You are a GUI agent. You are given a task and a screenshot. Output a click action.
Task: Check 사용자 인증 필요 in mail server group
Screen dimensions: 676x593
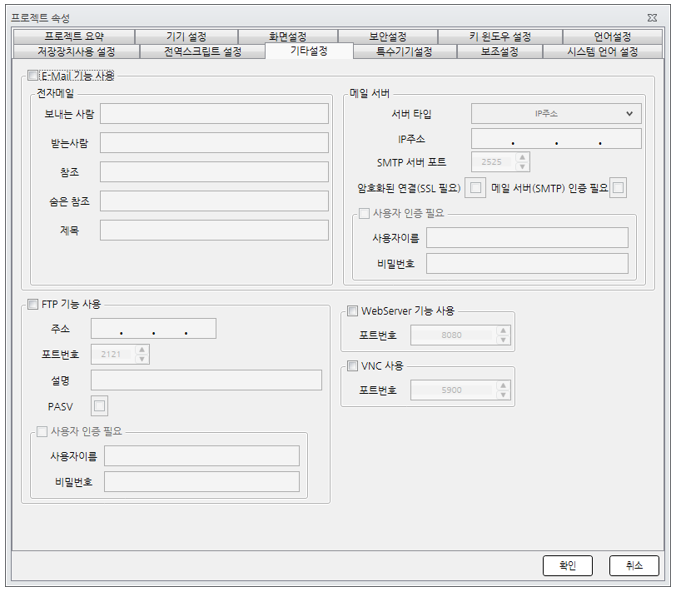(364, 213)
